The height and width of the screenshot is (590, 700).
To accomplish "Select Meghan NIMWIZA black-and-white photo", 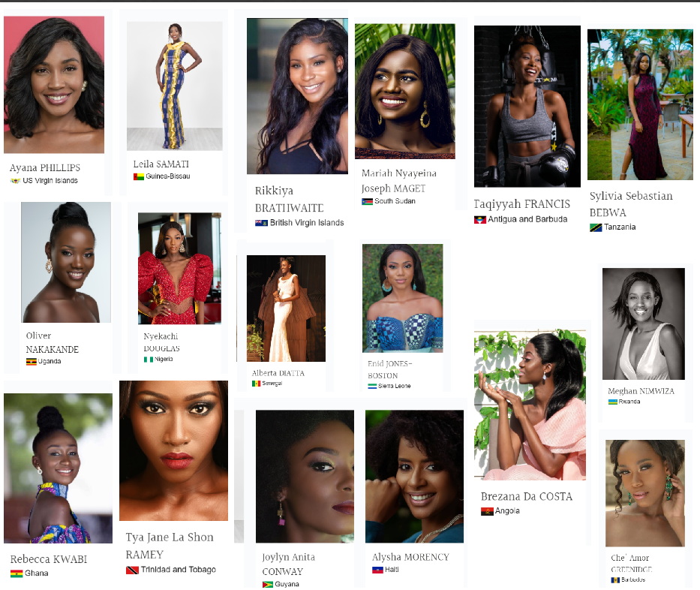I will [643, 324].
